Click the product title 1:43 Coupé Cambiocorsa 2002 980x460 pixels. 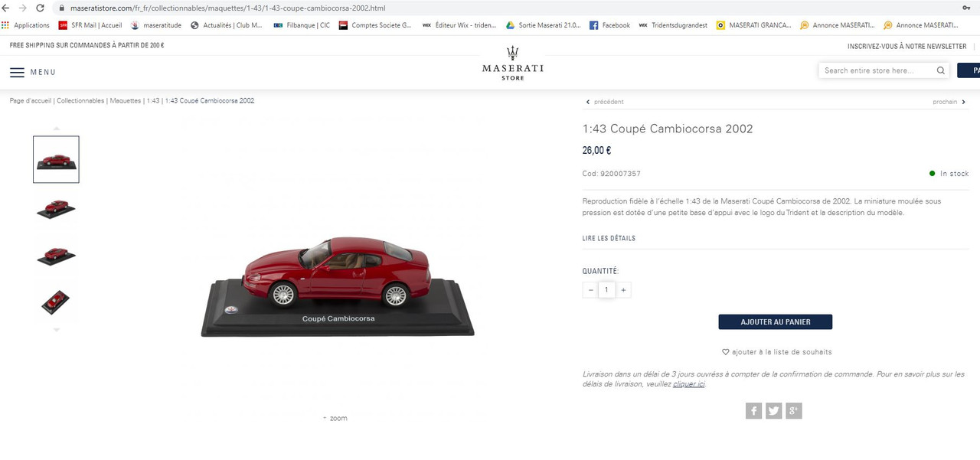click(668, 129)
